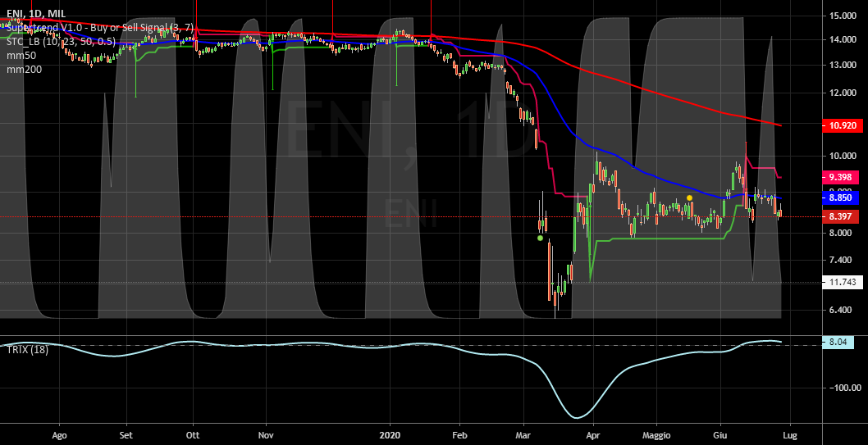Click the white 11.743 STC value tag
The image size is (868, 445).
(841, 282)
